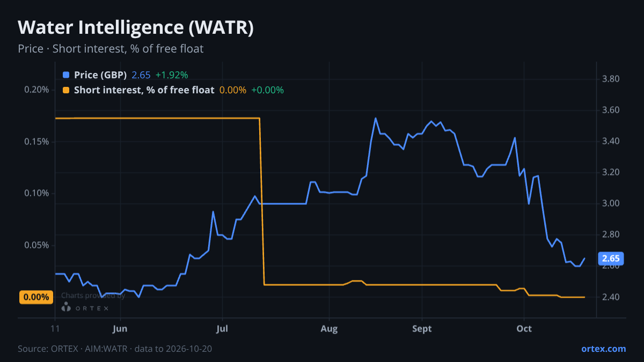This screenshot has height=362, width=644.
Task: Click the 0.10% left axis label
Action: pos(36,193)
